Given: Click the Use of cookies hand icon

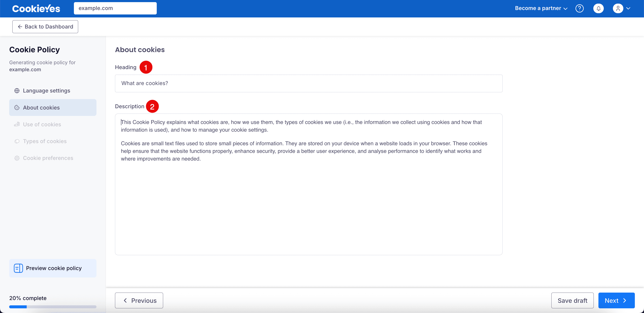Looking at the screenshot, I should click(x=17, y=124).
